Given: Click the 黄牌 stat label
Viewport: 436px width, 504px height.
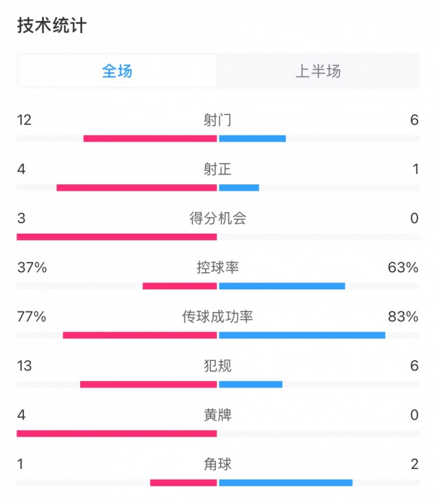Looking at the screenshot, I should [218, 415].
